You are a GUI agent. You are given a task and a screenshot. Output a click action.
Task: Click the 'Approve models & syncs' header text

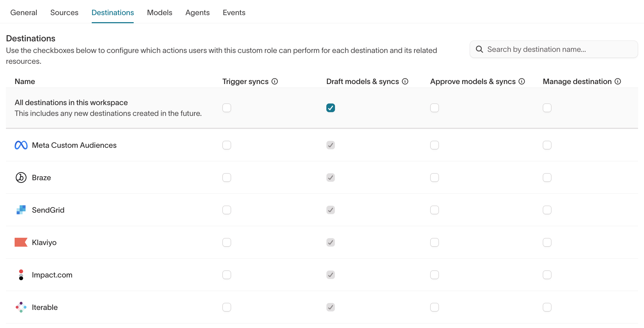(x=473, y=81)
